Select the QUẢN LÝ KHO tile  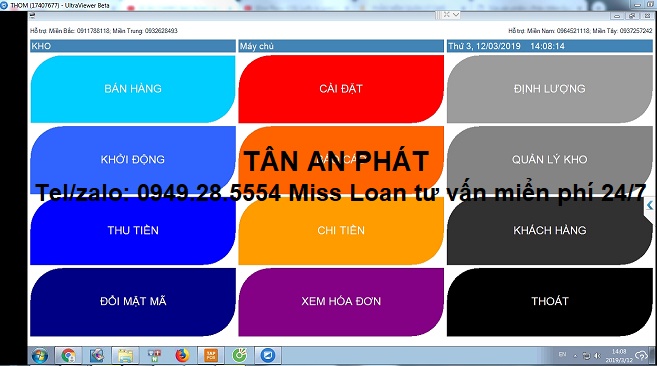(x=550, y=160)
